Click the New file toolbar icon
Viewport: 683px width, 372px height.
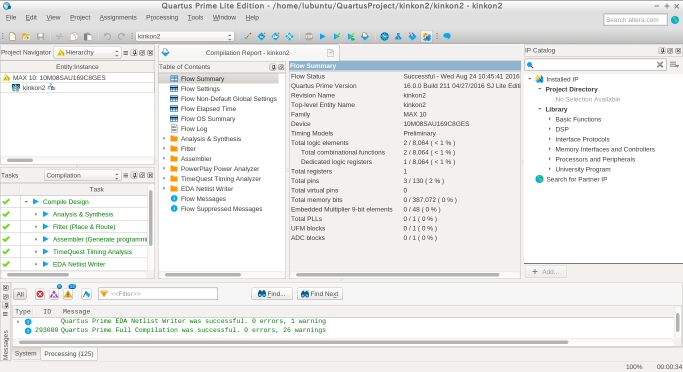pos(13,37)
